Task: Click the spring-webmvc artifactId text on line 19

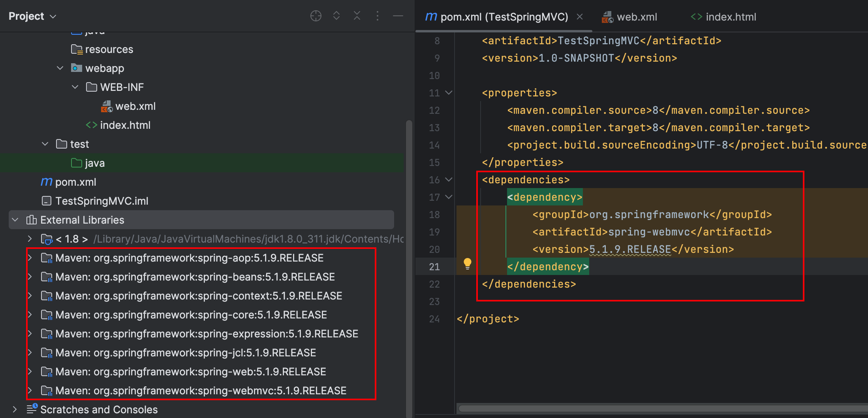Action: [x=649, y=232]
